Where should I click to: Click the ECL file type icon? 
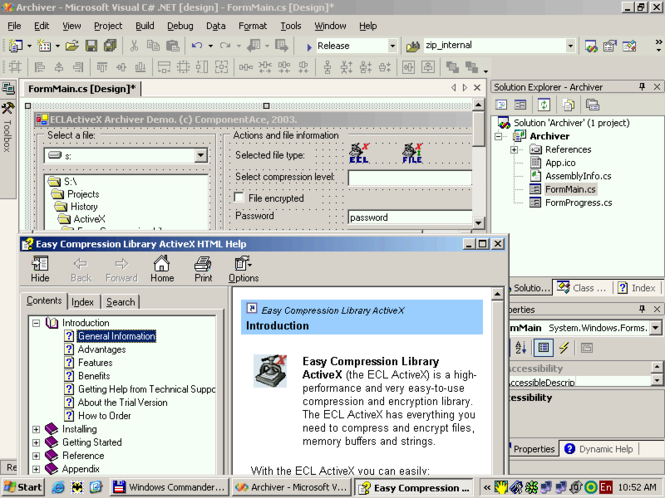pyautogui.click(x=359, y=154)
